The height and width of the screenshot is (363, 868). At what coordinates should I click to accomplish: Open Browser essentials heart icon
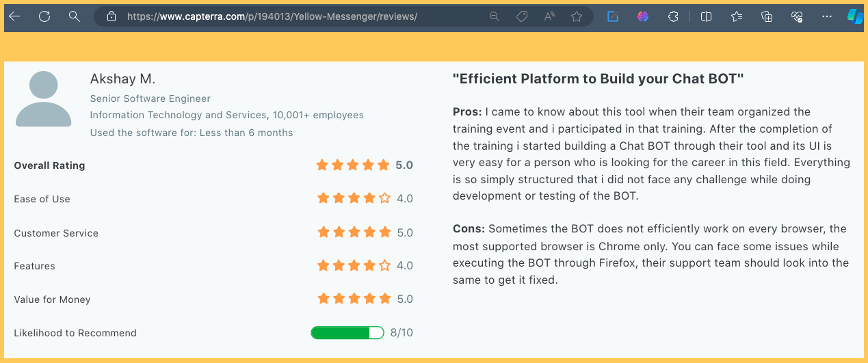click(x=797, y=16)
